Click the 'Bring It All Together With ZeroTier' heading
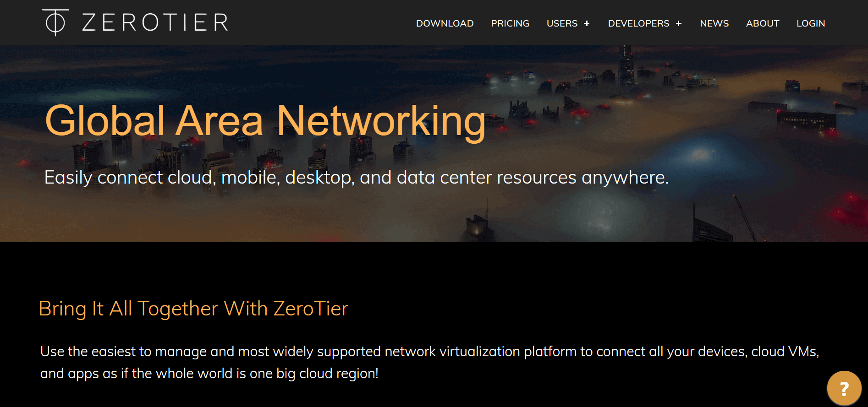 pyautogui.click(x=193, y=309)
